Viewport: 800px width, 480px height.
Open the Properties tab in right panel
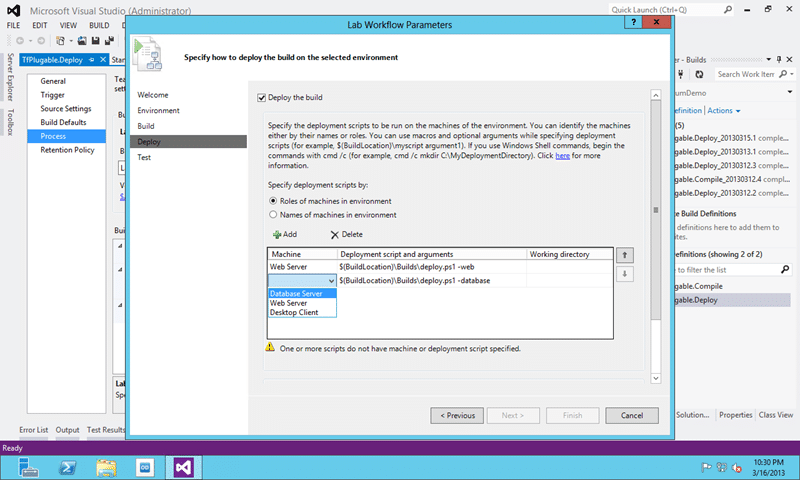point(735,415)
